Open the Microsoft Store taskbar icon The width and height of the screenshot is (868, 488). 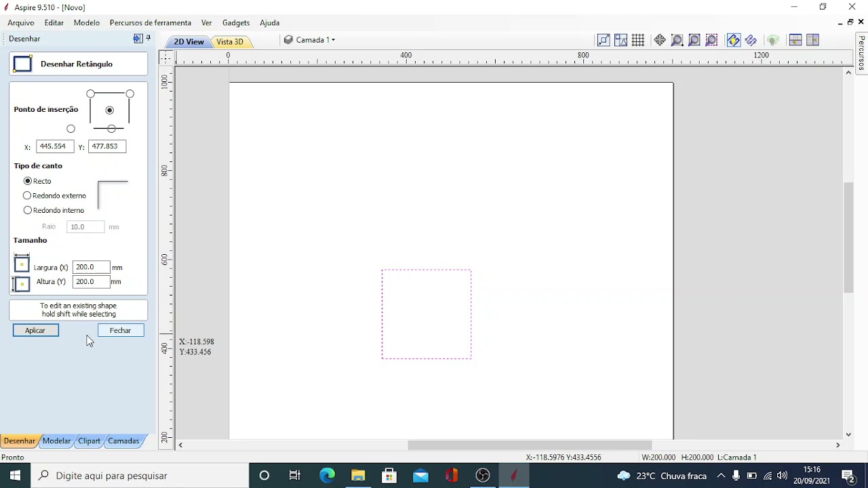389,475
